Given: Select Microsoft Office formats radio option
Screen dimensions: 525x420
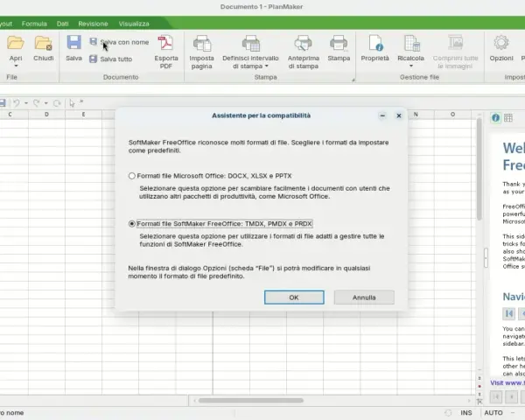Looking at the screenshot, I should 132,176.
